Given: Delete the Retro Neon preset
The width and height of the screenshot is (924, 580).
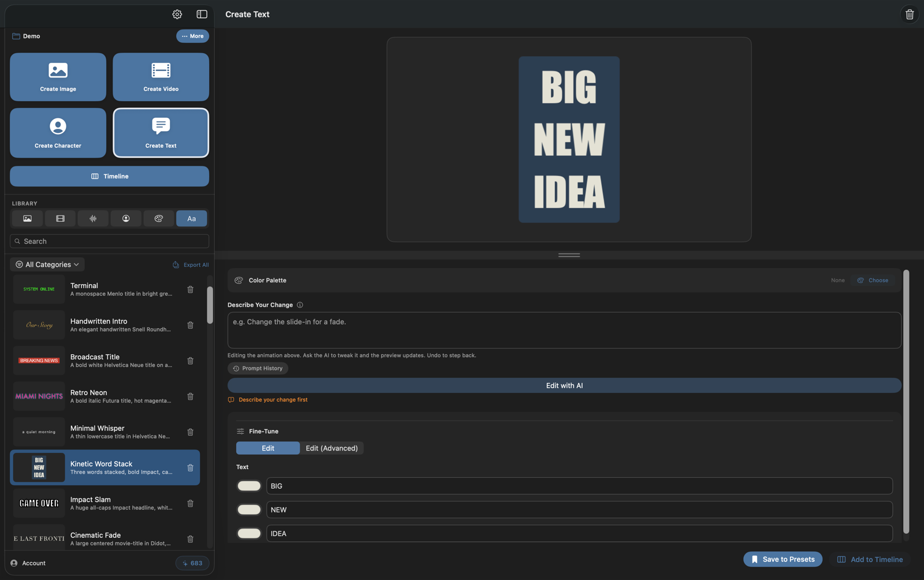Looking at the screenshot, I should point(191,397).
